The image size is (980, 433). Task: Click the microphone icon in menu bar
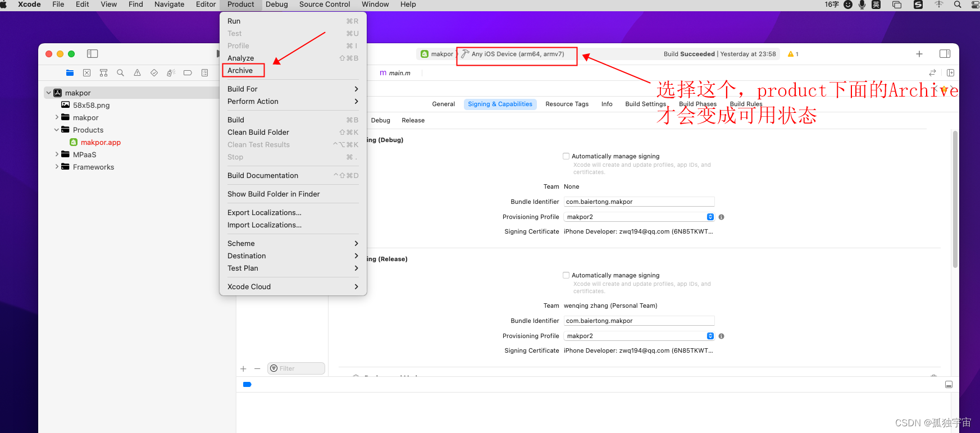(x=862, y=4)
